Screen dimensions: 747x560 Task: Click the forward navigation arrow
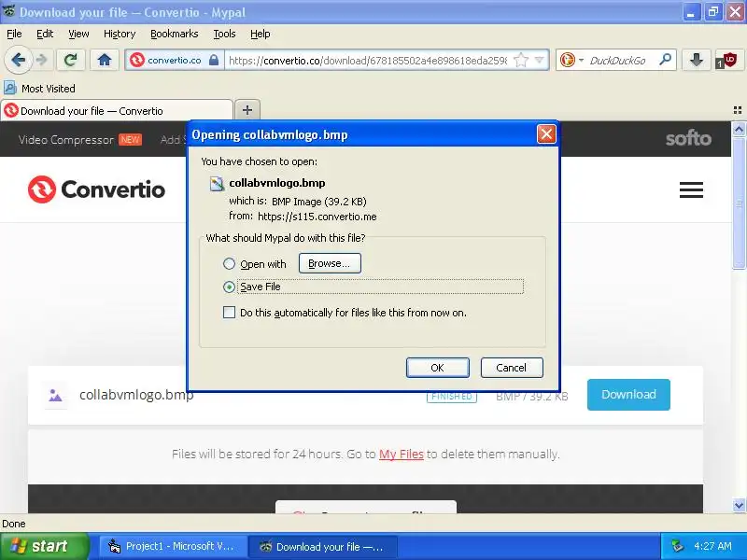click(42, 60)
